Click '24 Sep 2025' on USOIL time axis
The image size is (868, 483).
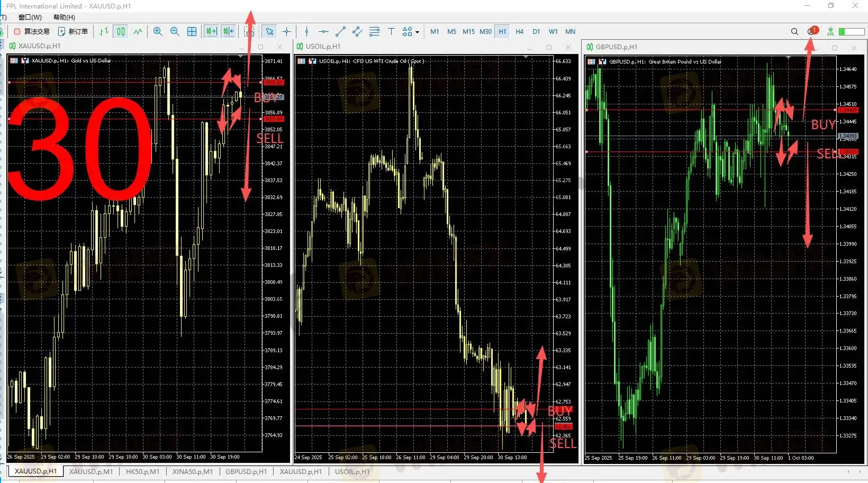point(309,458)
